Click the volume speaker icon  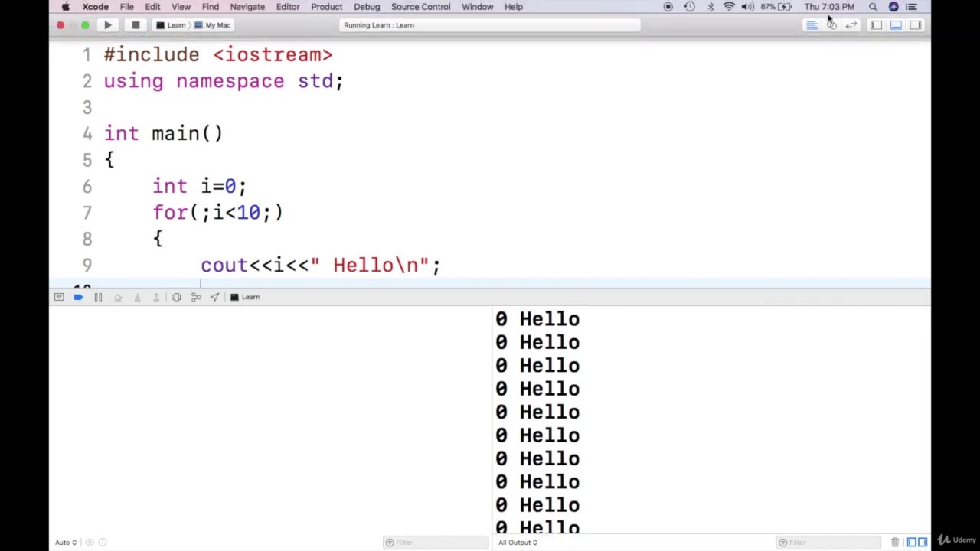[x=747, y=7]
